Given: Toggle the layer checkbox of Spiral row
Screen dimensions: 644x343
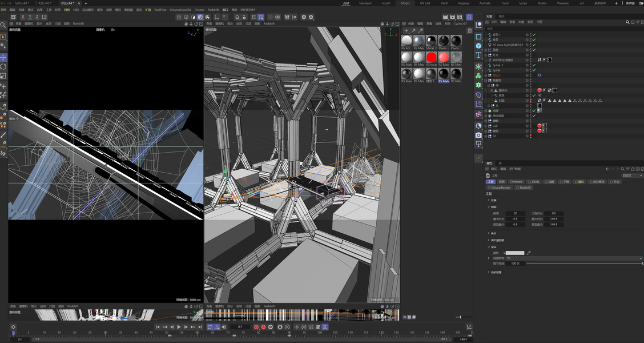Looking at the screenshot, I should [x=527, y=70].
